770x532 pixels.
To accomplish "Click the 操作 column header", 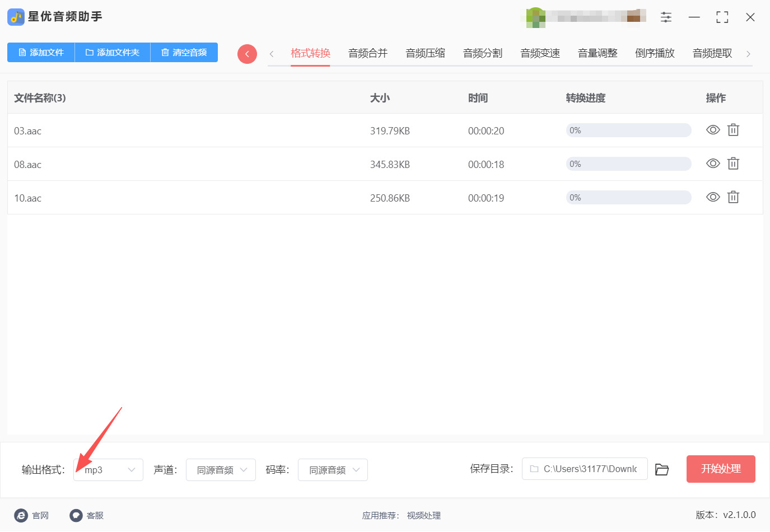I will [x=716, y=98].
